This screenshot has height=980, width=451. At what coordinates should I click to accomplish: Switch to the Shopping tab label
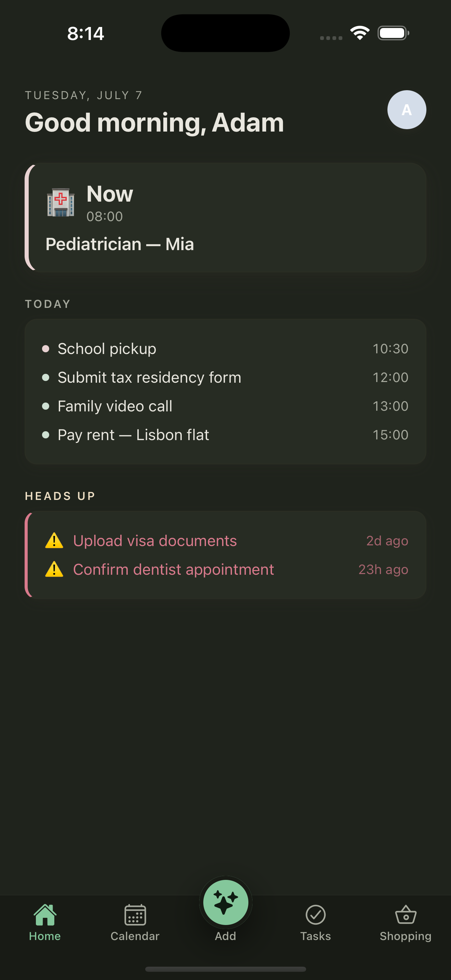pyautogui.click(x=406, y=936)
